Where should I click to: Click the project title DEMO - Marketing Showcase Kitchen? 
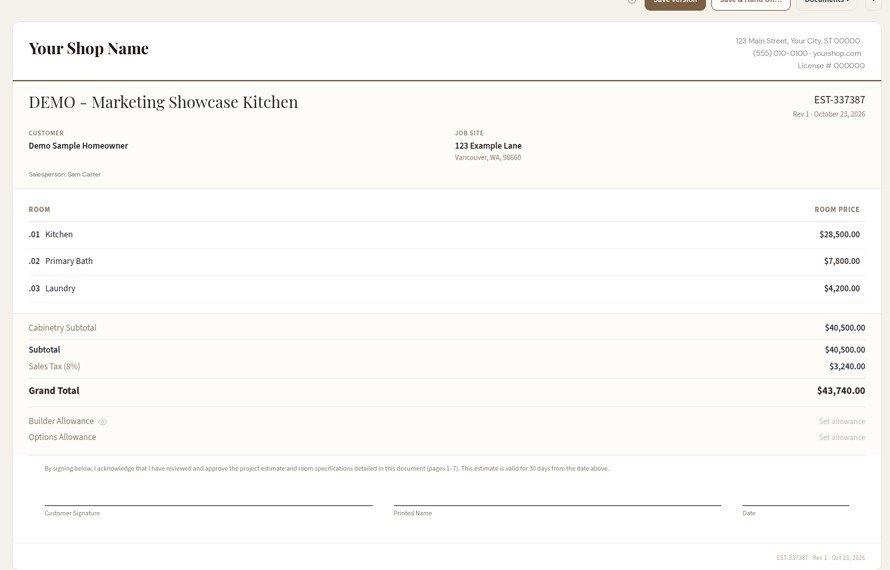163,102
